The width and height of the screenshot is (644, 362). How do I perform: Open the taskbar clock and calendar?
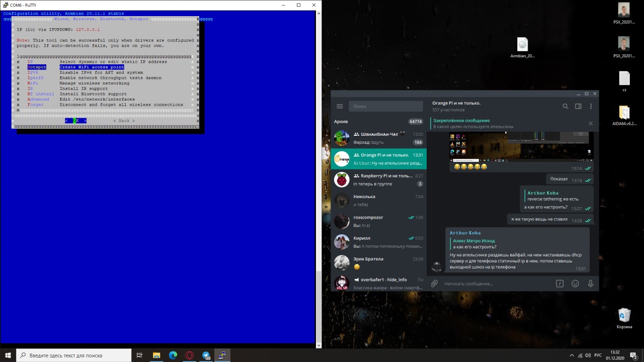coord(615,355)
